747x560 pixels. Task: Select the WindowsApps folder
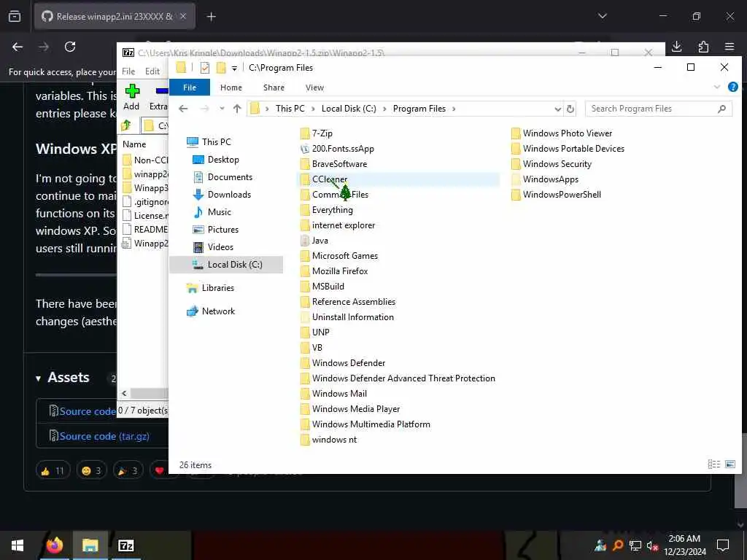click(545, 179)
